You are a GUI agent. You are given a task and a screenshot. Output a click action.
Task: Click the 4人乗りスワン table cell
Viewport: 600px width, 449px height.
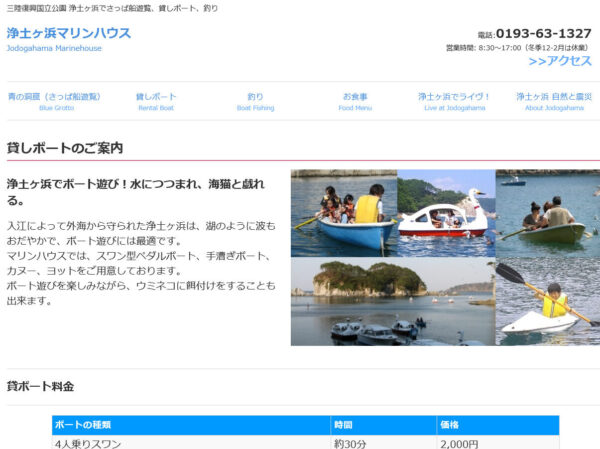(x=191, y=444)
